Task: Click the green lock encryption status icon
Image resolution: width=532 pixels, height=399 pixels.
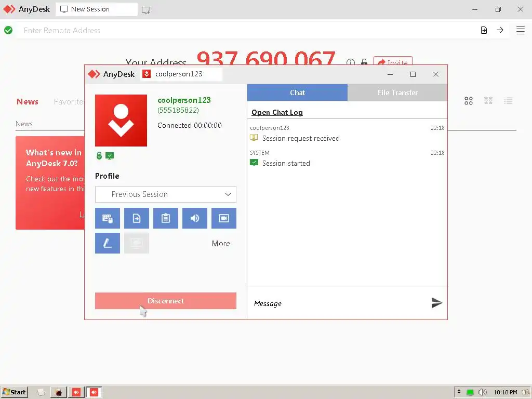Action: pos(99,156)
